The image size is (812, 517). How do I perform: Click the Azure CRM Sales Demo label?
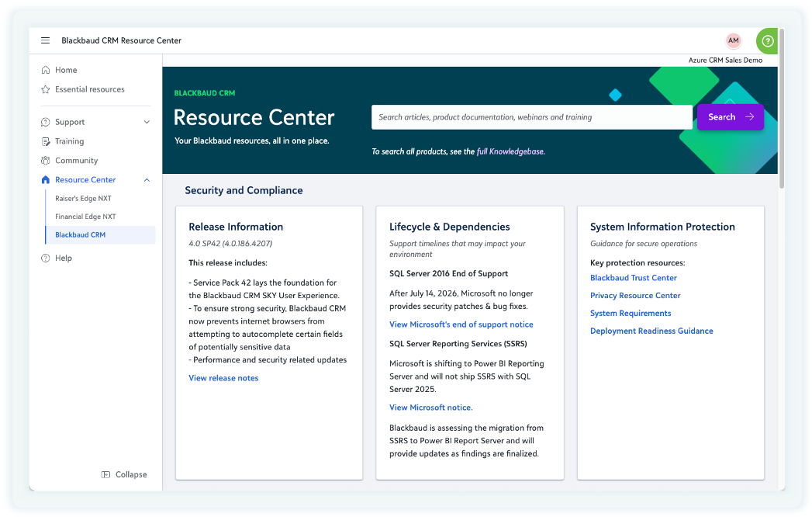(x=725, y=60)
